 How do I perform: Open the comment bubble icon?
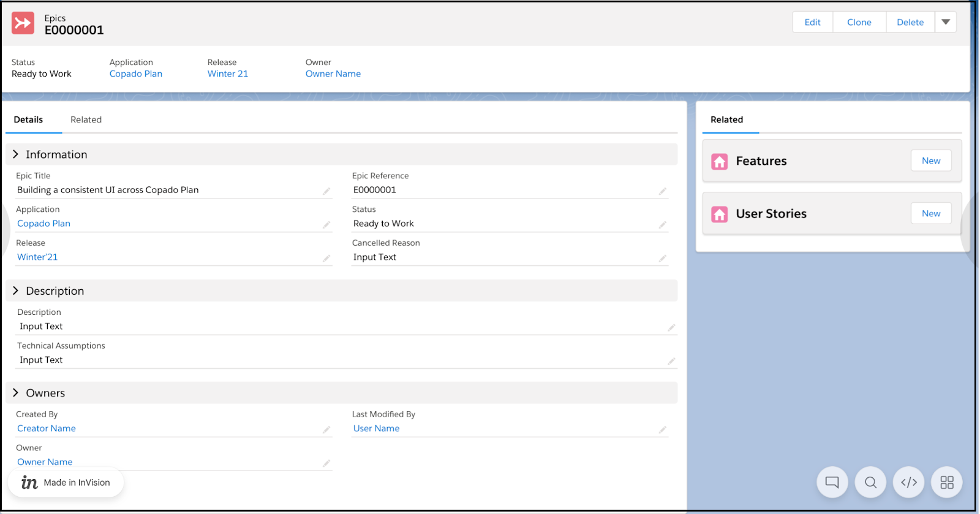pyautogui.click(x=832, y=482)
